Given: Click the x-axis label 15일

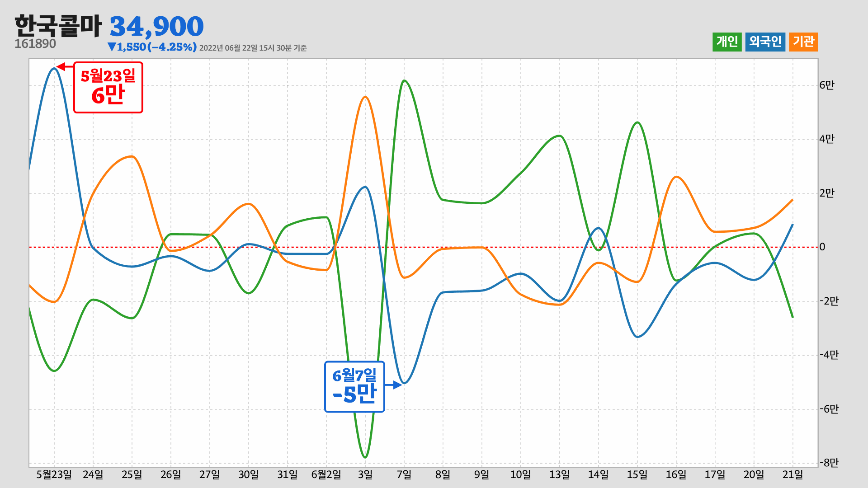Looking at the screenshot, I should click(x=637, y=474).
